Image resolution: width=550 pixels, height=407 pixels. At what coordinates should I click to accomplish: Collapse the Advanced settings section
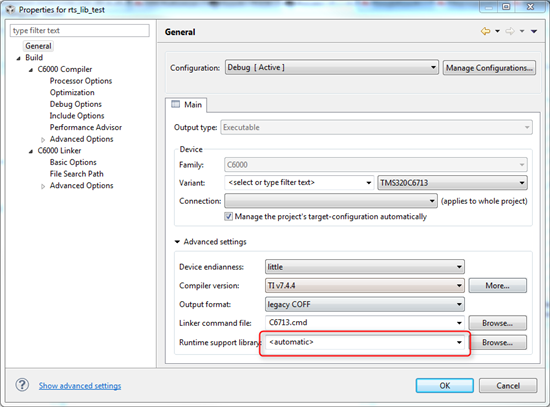click(177, 242)
